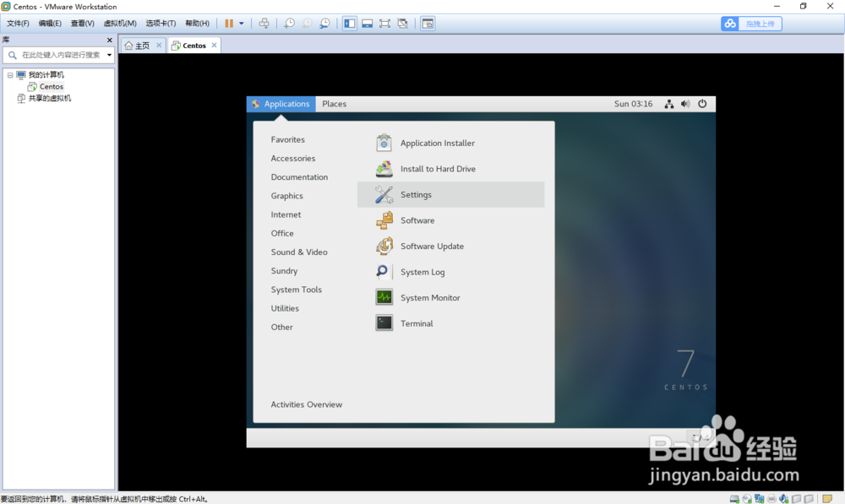The image size is (845, 504).
Task: Select the Accessories category
Action: coord(293,159)
